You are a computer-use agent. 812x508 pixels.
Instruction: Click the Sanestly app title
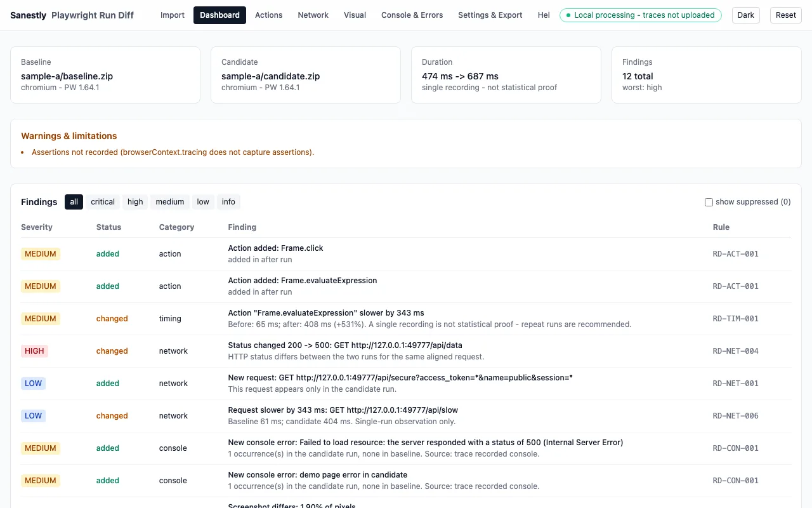(x=29, y=15)
